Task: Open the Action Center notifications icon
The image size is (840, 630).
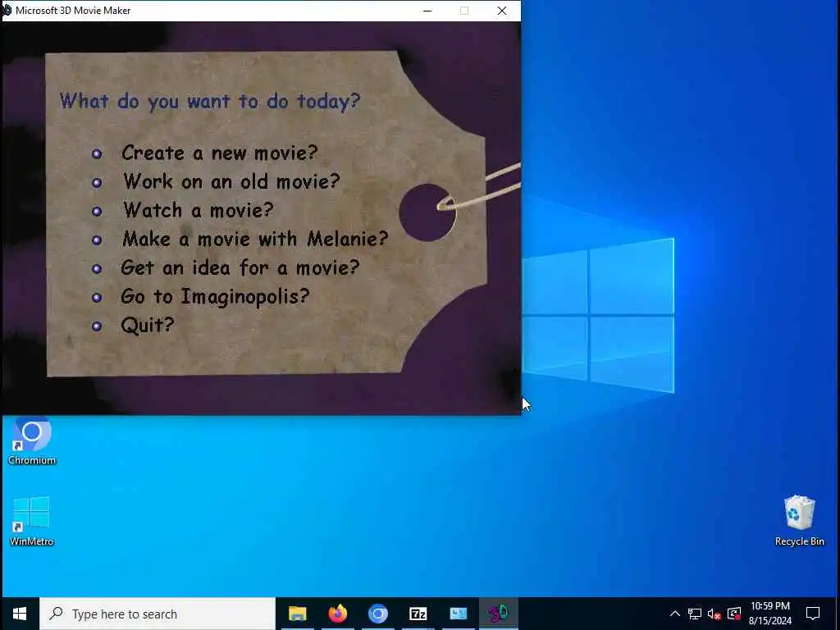Action: tap(813, 614)
